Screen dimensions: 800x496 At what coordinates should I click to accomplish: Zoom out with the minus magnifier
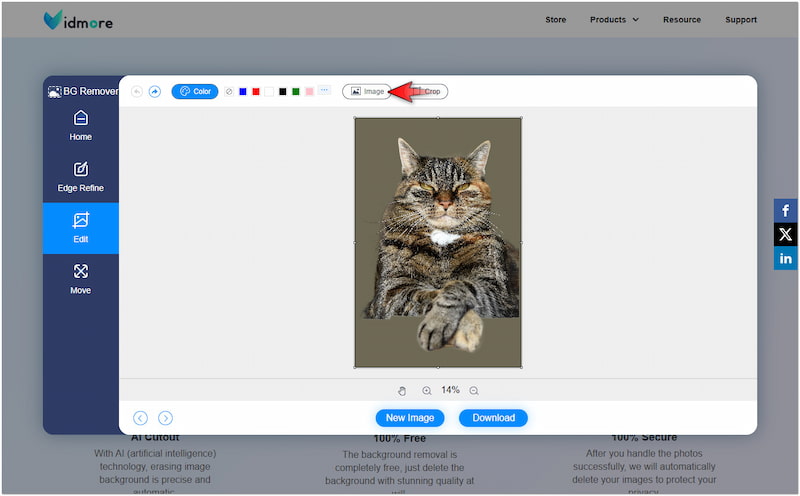(x=474, y=391)
